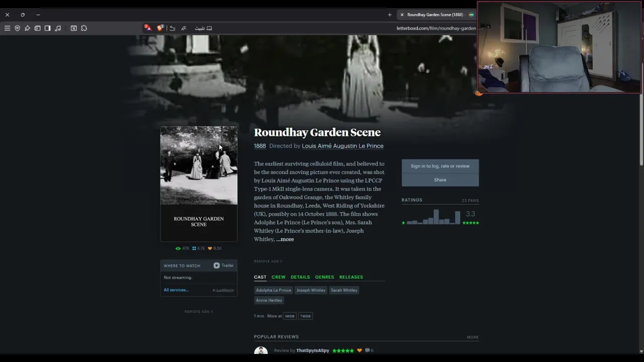The image size is (644, 362).
Task: Open the 1888 release year link
Action: (x=260, y=146)
